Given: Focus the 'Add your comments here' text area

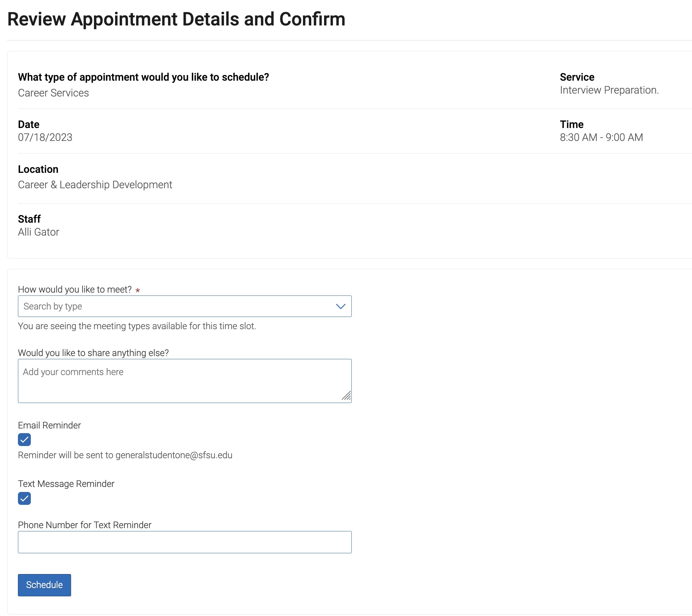Looking at the screenshot, I should pyautogui.click(x=185, y=381).
